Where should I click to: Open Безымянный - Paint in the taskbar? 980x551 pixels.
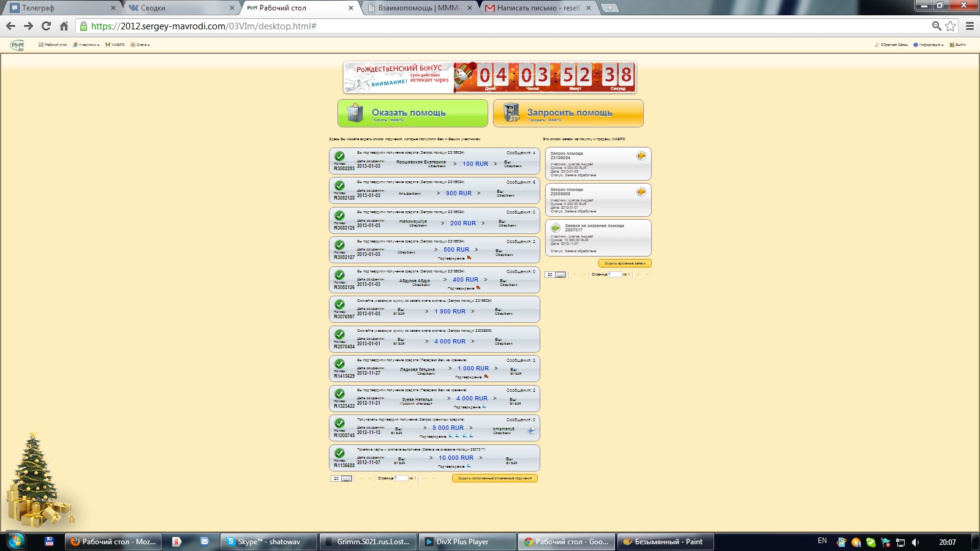[665, 542]
